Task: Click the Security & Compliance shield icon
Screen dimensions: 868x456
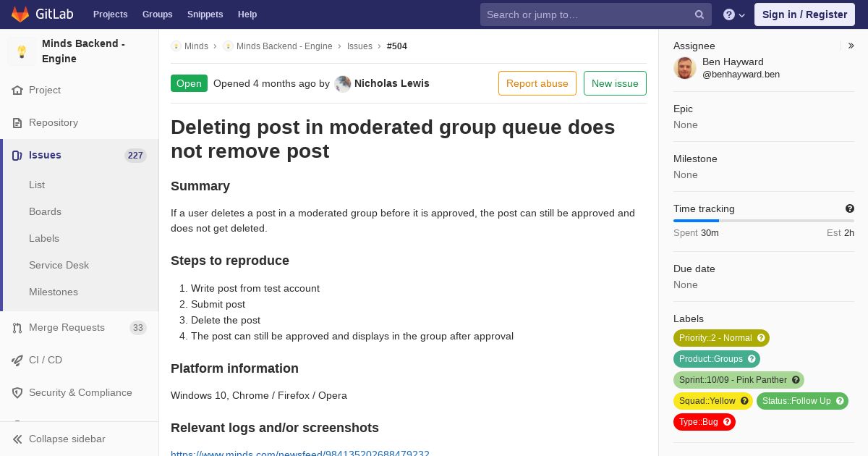Action: click(x=17, y=393)
